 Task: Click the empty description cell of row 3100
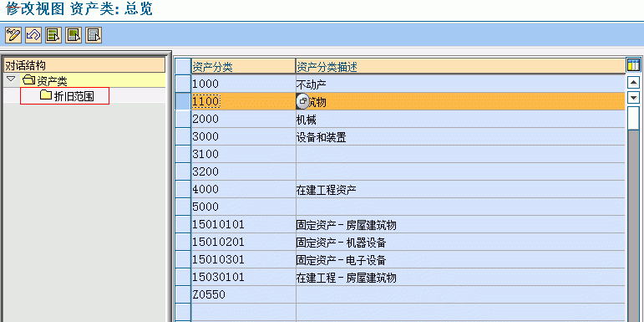[460, 154]
